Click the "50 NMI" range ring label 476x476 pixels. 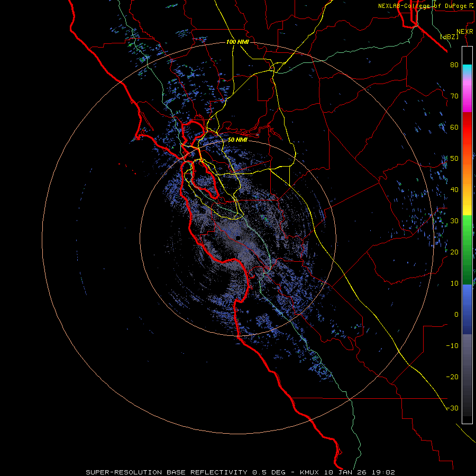pos(237,140)
